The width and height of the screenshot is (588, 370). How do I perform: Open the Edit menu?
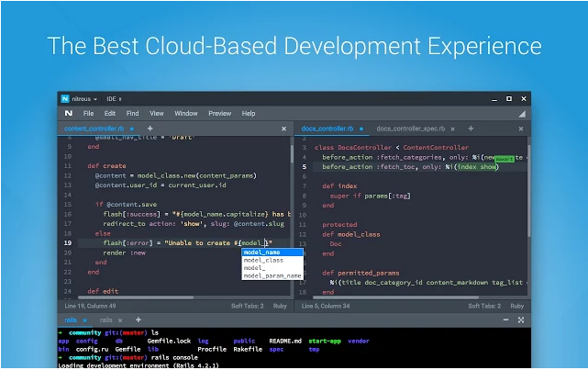point(110,113)
